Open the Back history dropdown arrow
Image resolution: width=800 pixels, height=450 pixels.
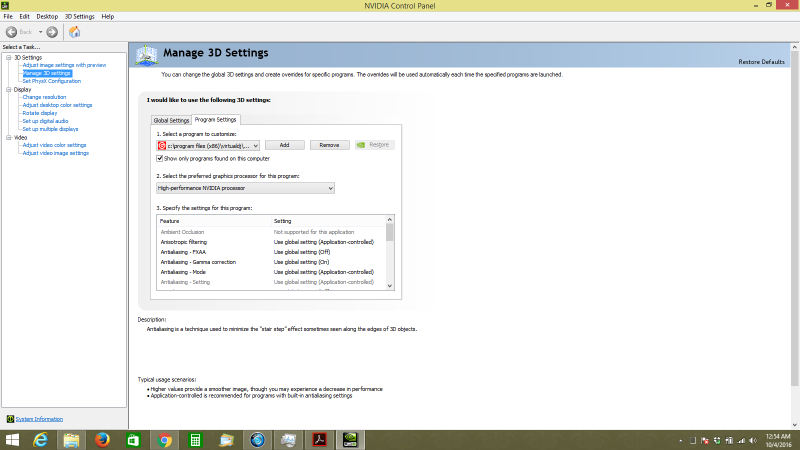click(x=40, y=32)
